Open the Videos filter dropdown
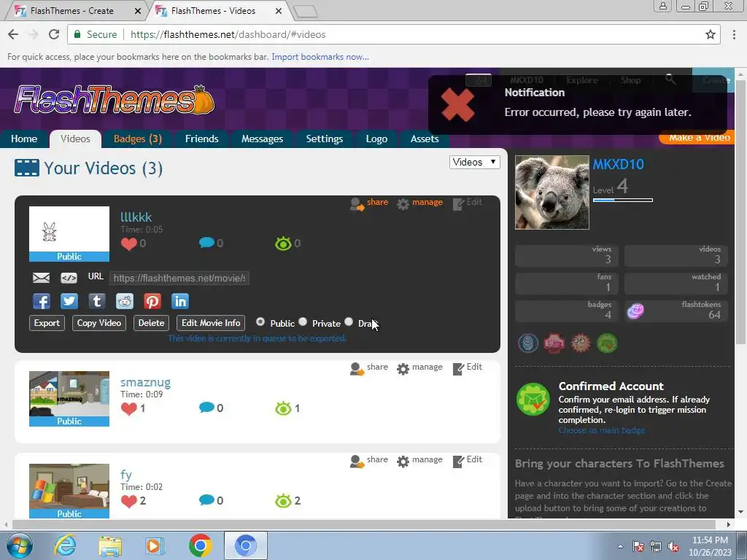The height and width of the screenshot is (560, 747). pyautogui.click(x=474, y=162)
